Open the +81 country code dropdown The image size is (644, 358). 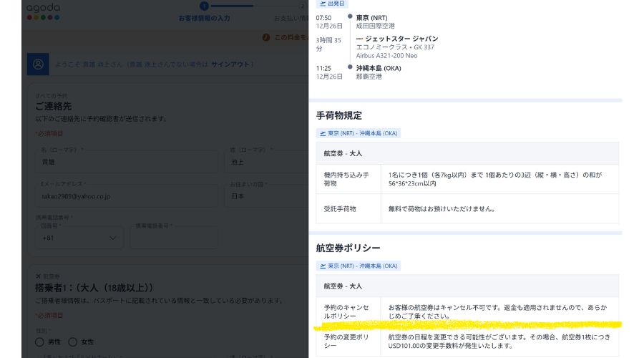click(x=79, y=238)
